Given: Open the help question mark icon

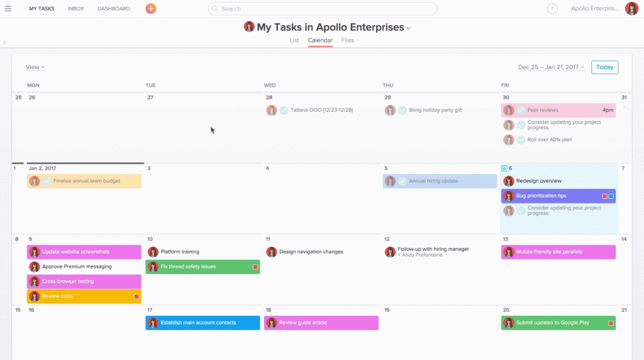Looking at the screenshot, I should [552, 9].
